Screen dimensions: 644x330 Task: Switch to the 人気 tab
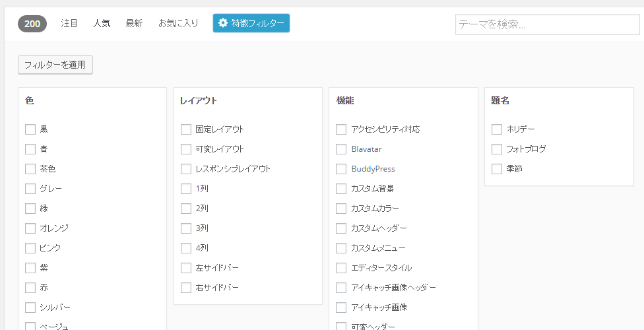point(102,24)
